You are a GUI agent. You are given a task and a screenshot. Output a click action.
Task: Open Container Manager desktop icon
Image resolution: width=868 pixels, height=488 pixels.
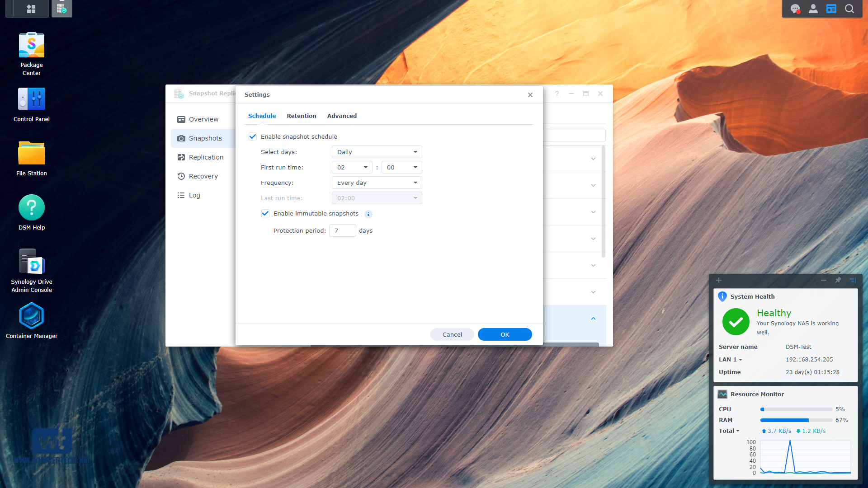coord(32,316)
